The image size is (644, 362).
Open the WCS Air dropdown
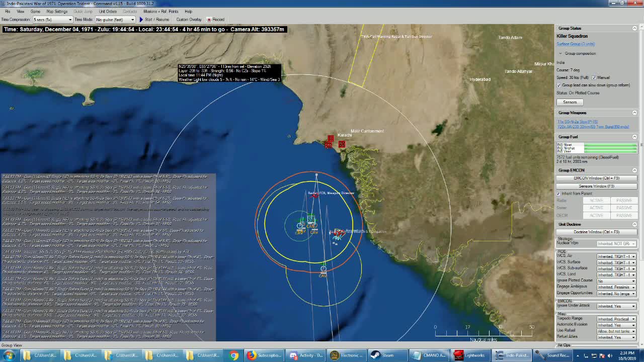point(616,256)
